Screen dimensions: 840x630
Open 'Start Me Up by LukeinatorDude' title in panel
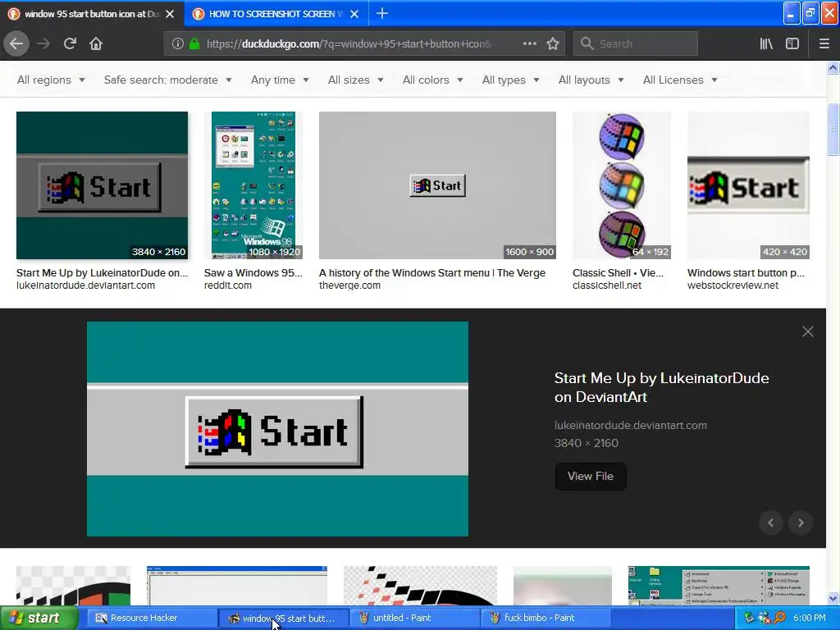click(662, 387)
